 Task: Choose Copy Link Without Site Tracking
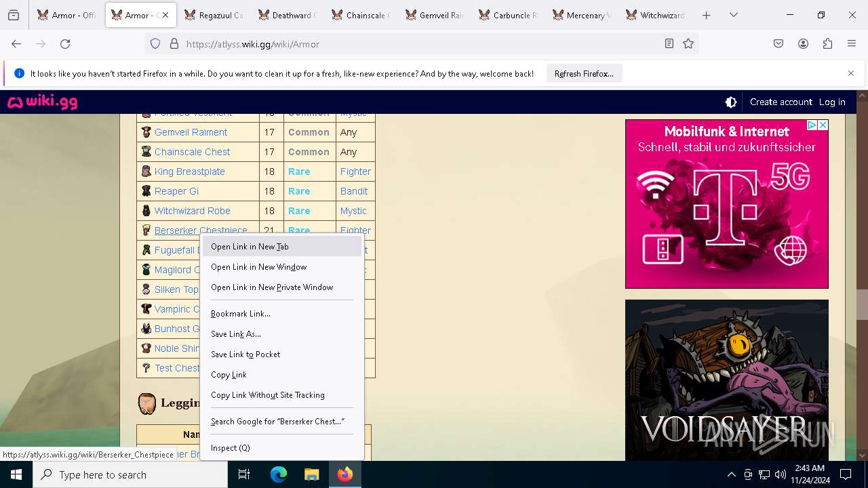pyautogui.click(x=282, y=395)
